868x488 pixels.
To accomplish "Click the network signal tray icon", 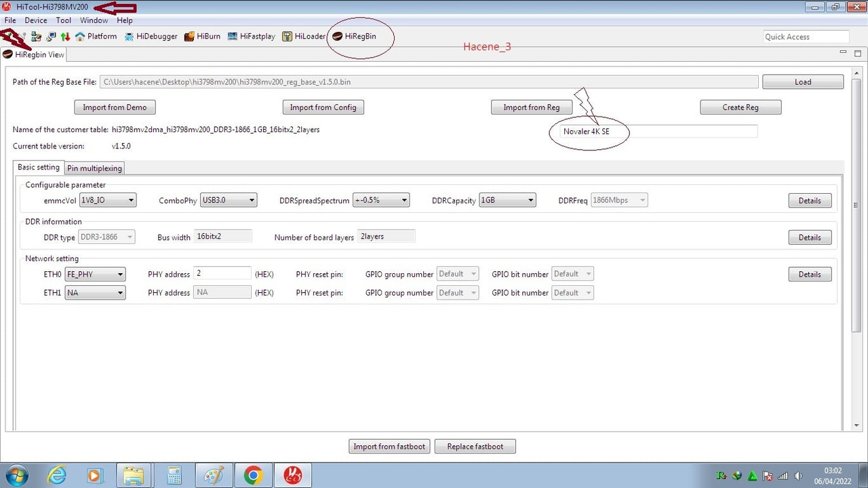I will point(783,476).
